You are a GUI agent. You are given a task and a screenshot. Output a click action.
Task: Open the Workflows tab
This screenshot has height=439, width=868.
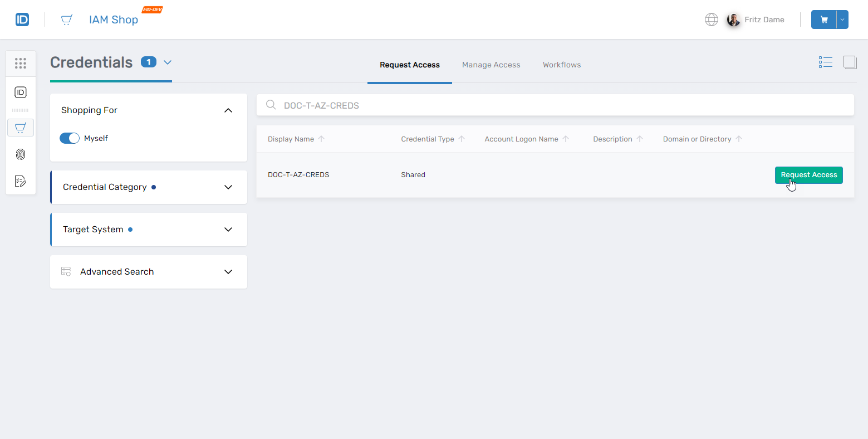click(561, 65)
